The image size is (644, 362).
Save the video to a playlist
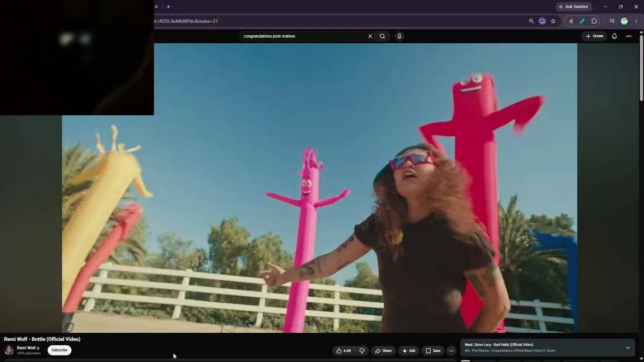[x=433, y=351]
